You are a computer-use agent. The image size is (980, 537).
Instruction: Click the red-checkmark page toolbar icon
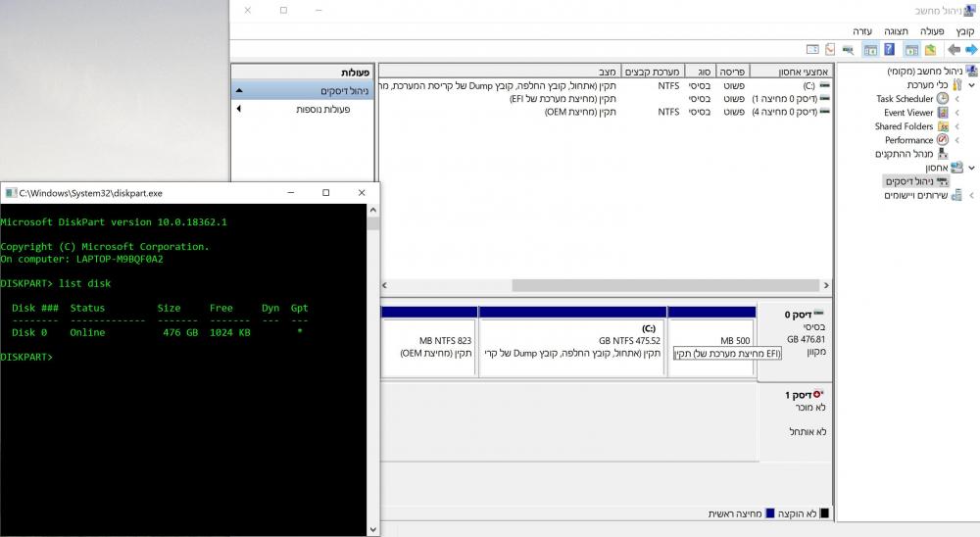830,49
